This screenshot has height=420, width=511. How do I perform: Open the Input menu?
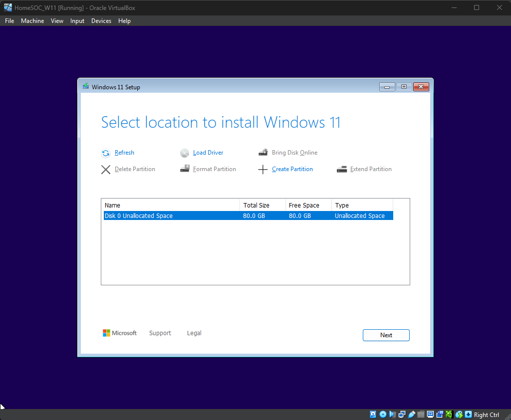[x=77, y=21]
